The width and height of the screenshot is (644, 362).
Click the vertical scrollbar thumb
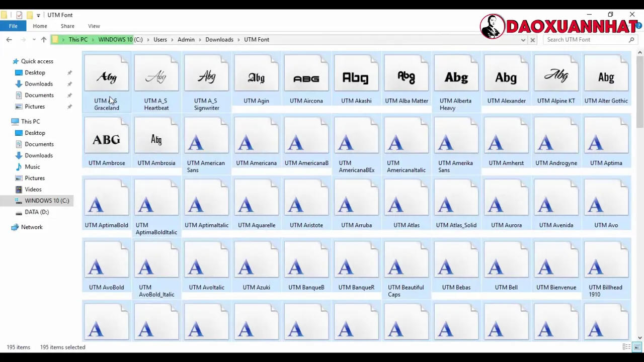pos(640,93)
